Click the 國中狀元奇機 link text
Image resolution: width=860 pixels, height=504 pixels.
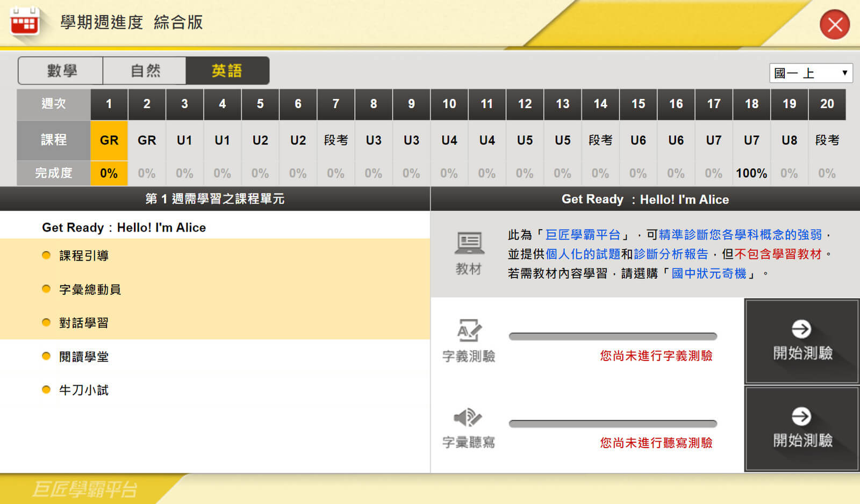[x=709, y=273]
